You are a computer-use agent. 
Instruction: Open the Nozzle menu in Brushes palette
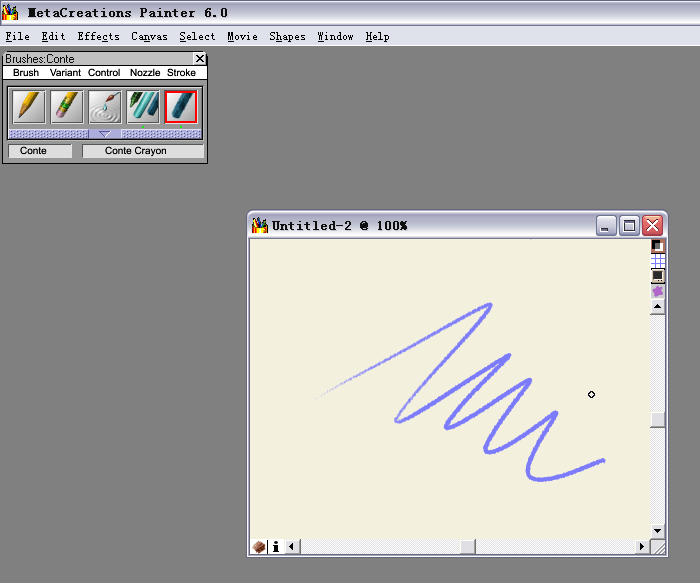click(x=145, y=73)
